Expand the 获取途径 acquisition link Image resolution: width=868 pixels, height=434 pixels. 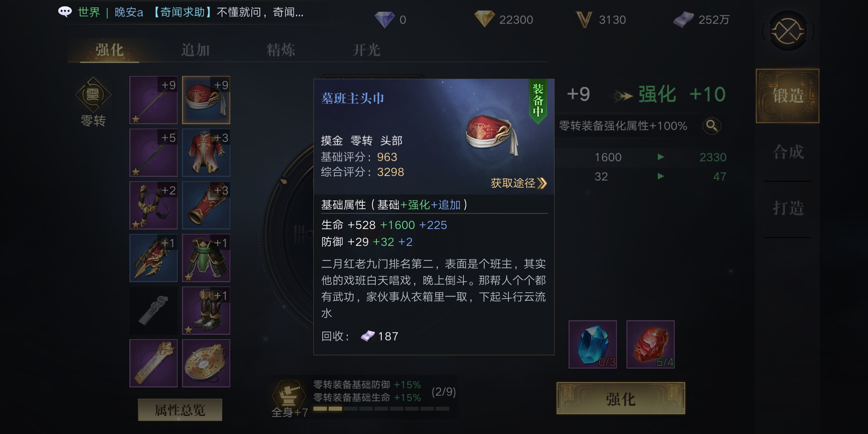coord(519,183)
